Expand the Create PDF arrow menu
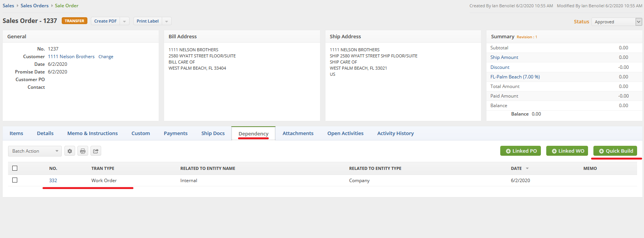The height and width of the screenshot is (238, 644). tap(125, 21)
